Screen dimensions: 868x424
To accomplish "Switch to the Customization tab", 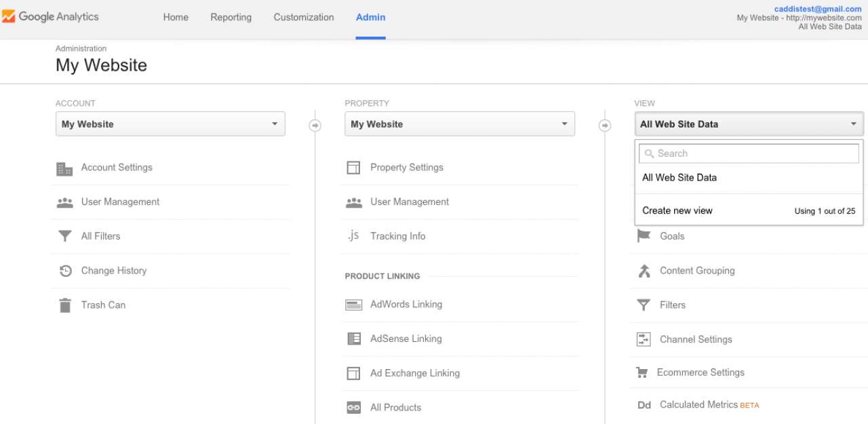I will [x=304, y=18].
